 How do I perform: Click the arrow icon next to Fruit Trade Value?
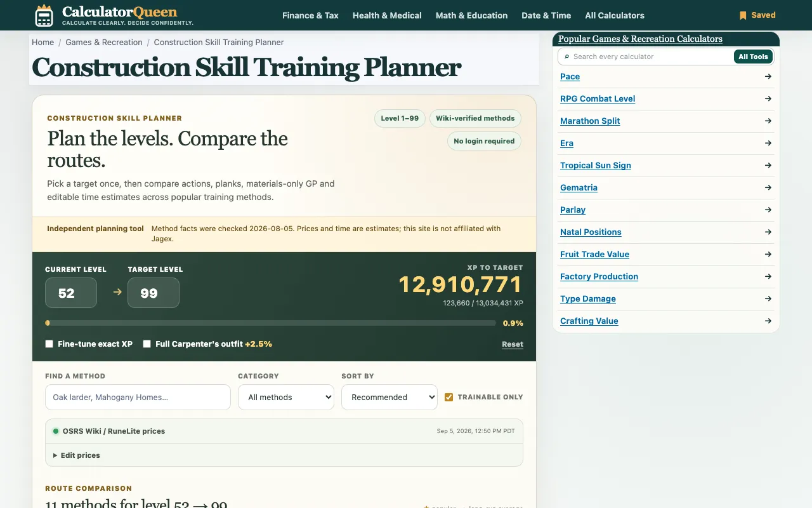click(768, 254)
